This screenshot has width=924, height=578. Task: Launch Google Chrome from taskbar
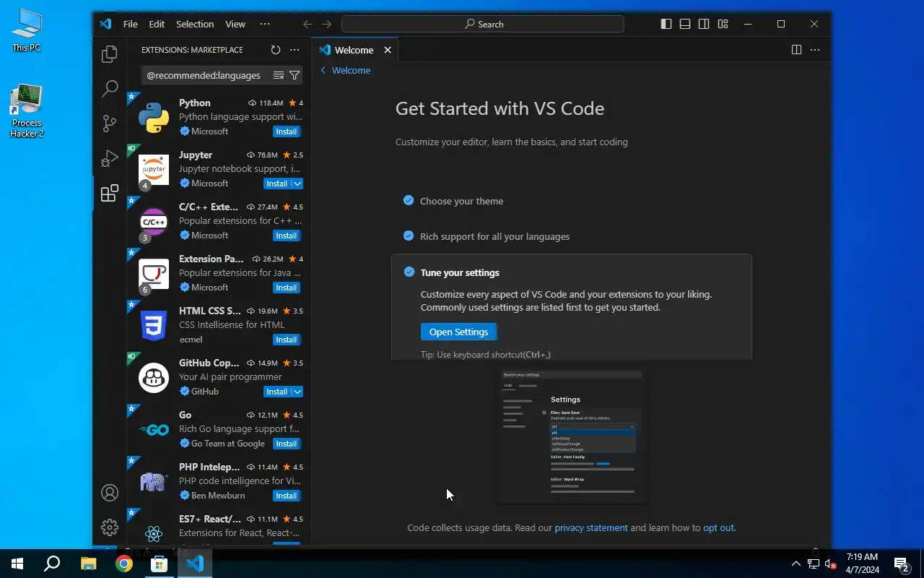(x=123, y=564)
